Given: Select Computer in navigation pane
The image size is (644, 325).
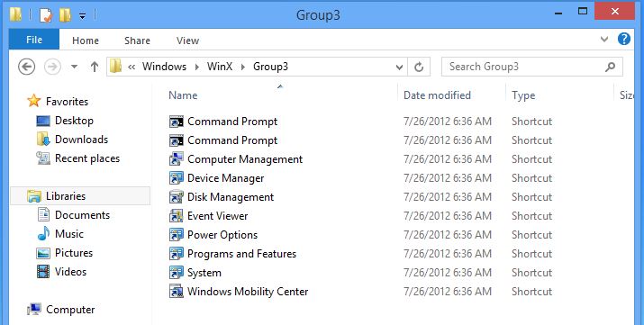Looking at the screenshot, I should click(x=70, y=310).
